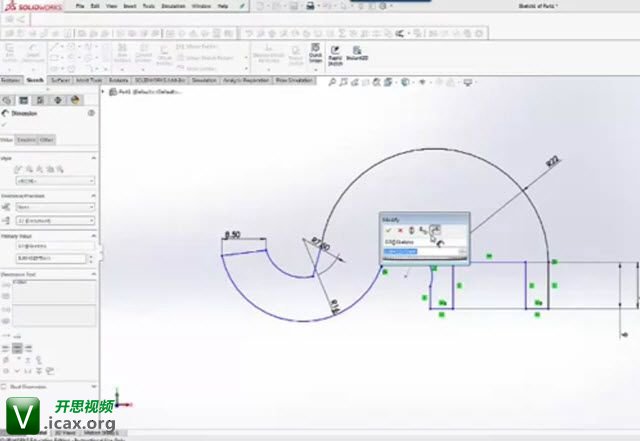Click the Zoom to Area view icon
The height and width of the screenshot is (441, 640).
tap(343, 82)
